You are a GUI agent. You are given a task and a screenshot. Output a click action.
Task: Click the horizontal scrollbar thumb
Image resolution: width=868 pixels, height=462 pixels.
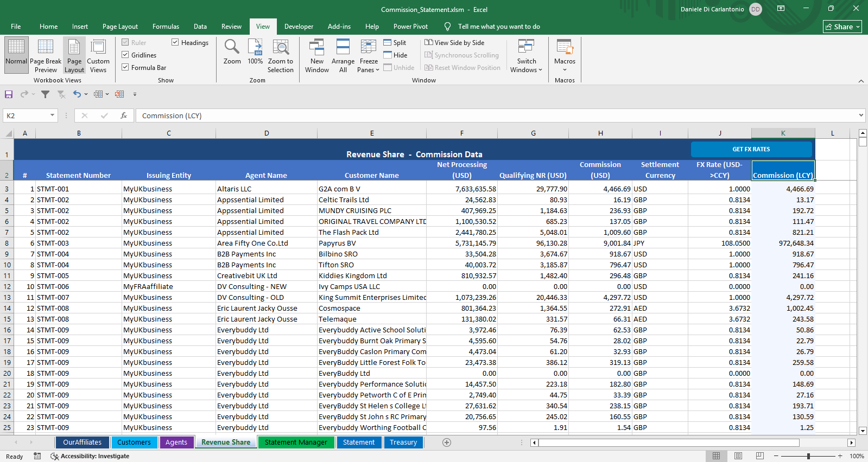pyautogui.click(x=669, y=442)
